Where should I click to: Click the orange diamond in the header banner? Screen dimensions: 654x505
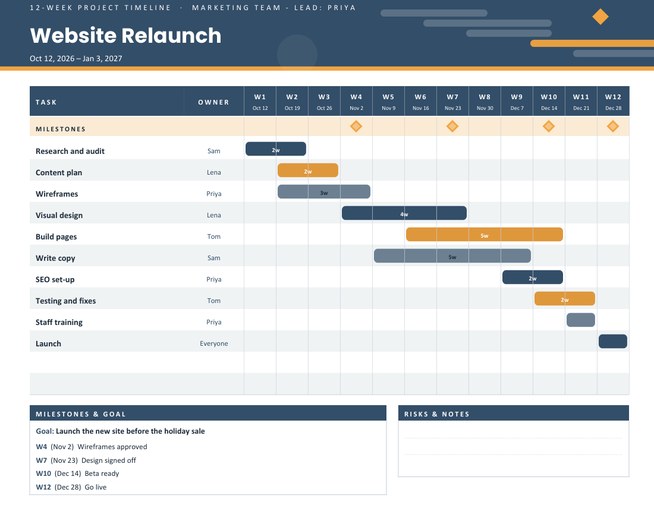point(600,17)
